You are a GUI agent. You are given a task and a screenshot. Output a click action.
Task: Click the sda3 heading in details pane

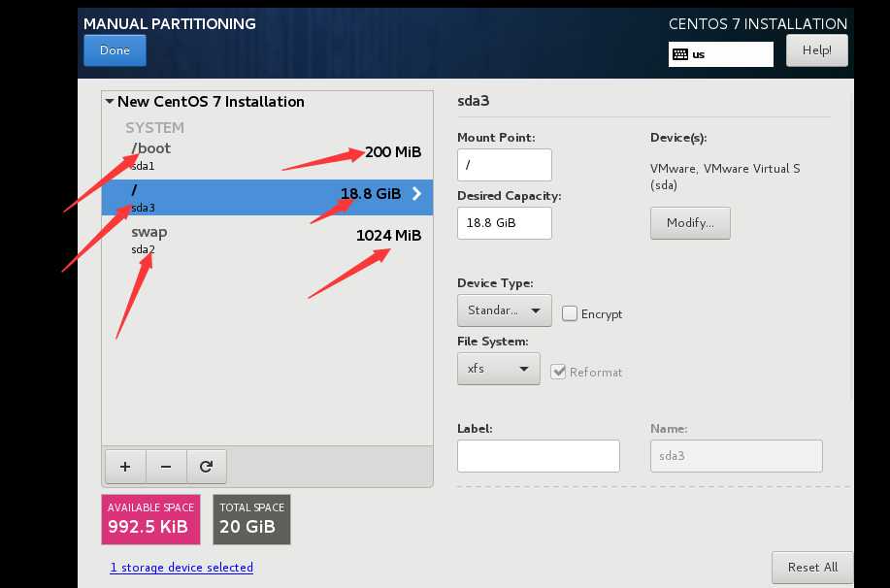(x=474, y=101)
